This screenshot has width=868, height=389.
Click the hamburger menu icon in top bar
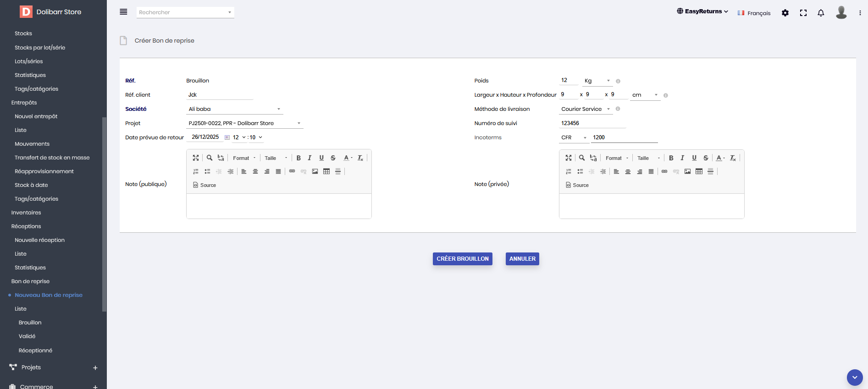123,12
